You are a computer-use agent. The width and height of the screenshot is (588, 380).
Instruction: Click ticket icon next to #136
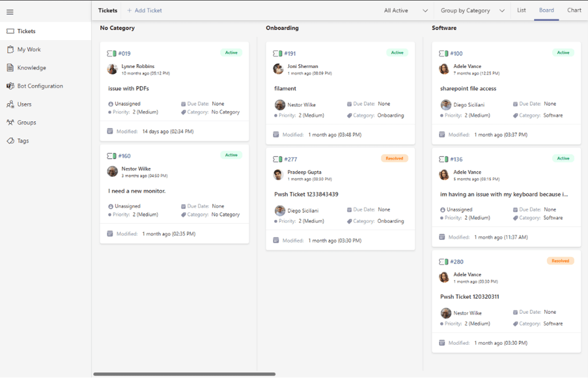[x=444, y=159]
